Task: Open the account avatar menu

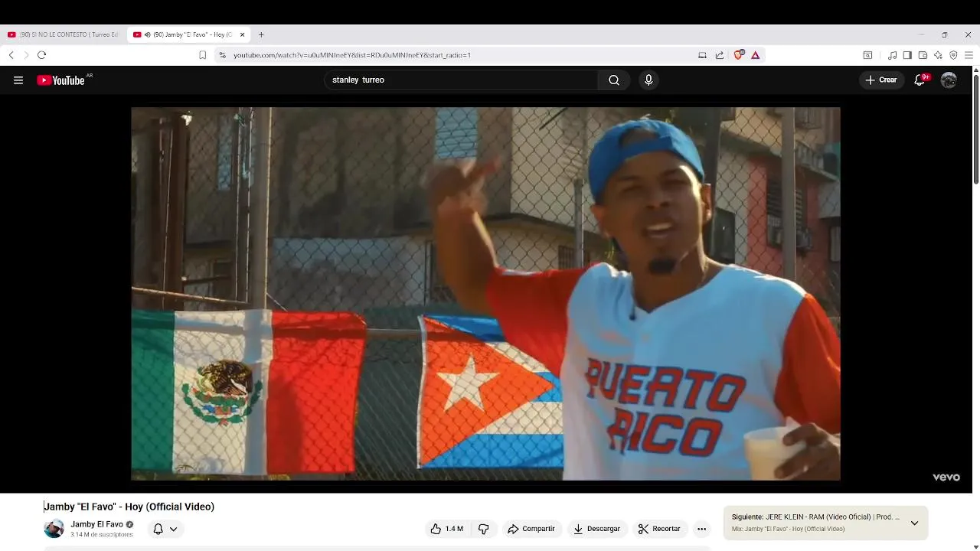Action: pos(949,80)
